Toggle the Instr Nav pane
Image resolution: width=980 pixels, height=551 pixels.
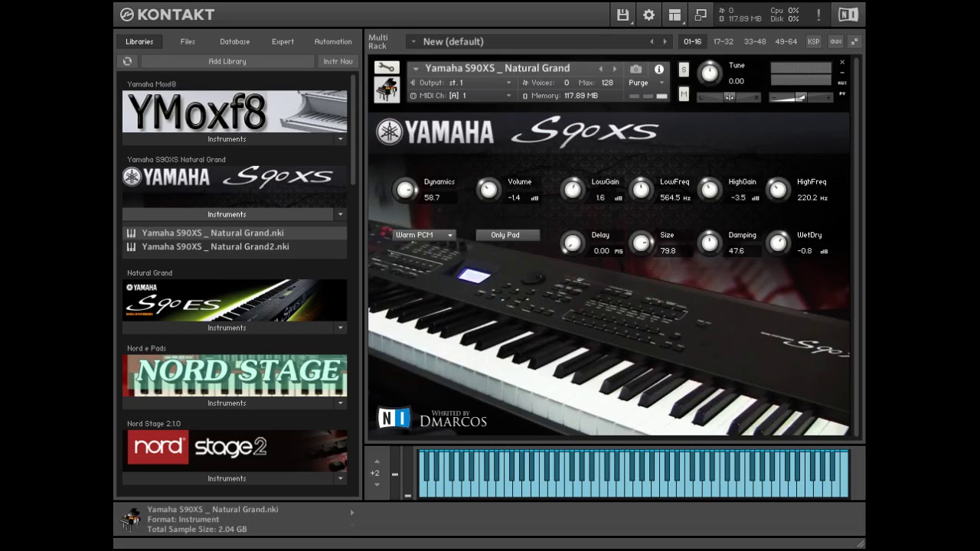(x=338, y=61)
